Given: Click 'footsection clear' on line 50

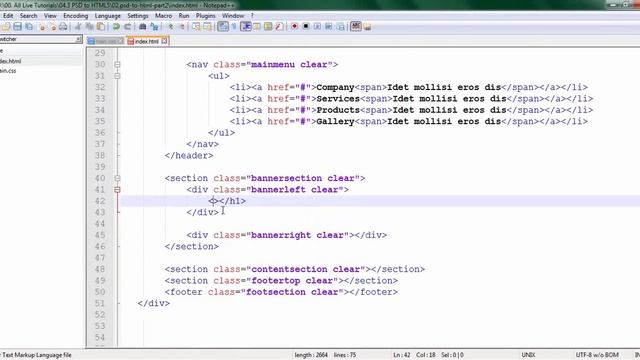Looking at the screenshot, I should 292,292.
